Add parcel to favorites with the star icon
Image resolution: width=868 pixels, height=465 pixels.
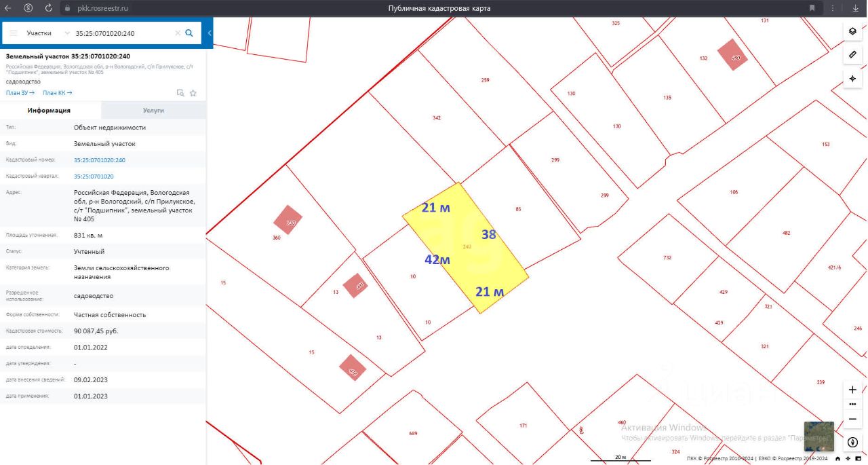pyautogui.click(x=193, y=93)
